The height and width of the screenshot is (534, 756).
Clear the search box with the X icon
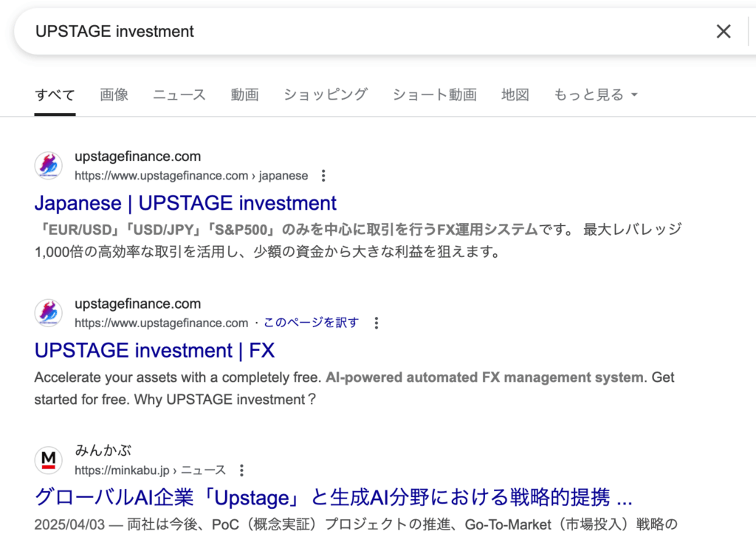pyautogui.click(x=724, y=31)
